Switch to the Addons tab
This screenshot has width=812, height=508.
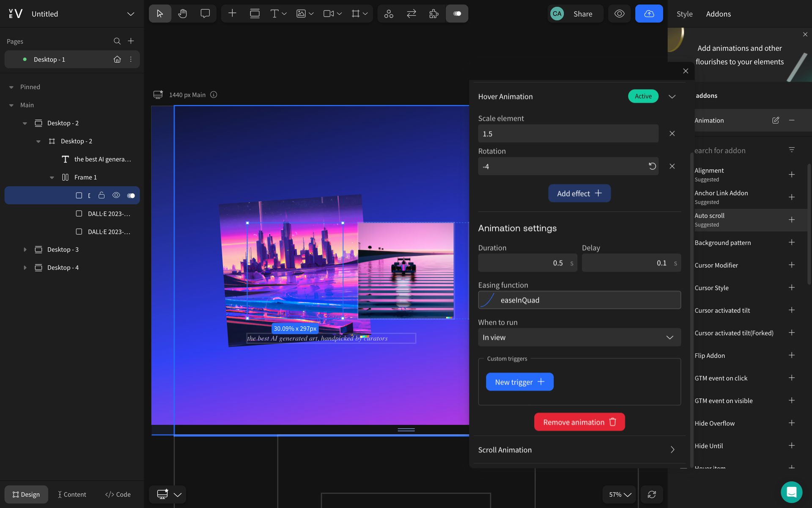[719, 14]
